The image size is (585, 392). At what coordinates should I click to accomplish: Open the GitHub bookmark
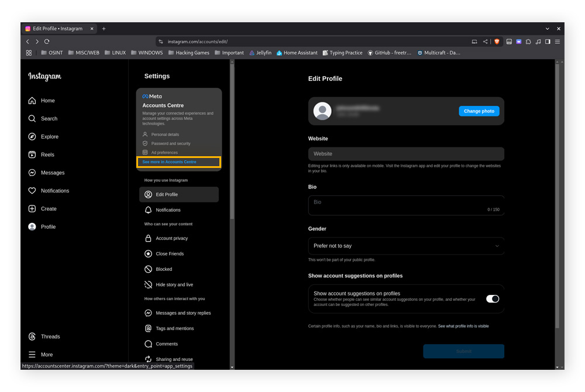tap(390, 53)
